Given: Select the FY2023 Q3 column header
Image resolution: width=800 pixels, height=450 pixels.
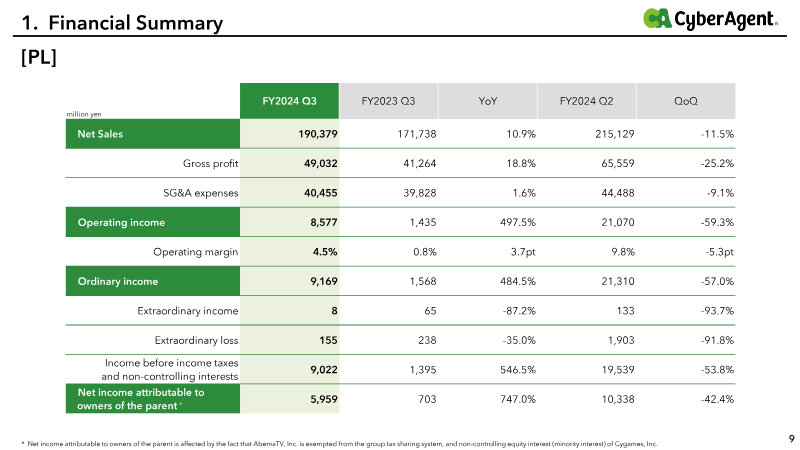Looking at the screenshot, I should click(388, 101).
